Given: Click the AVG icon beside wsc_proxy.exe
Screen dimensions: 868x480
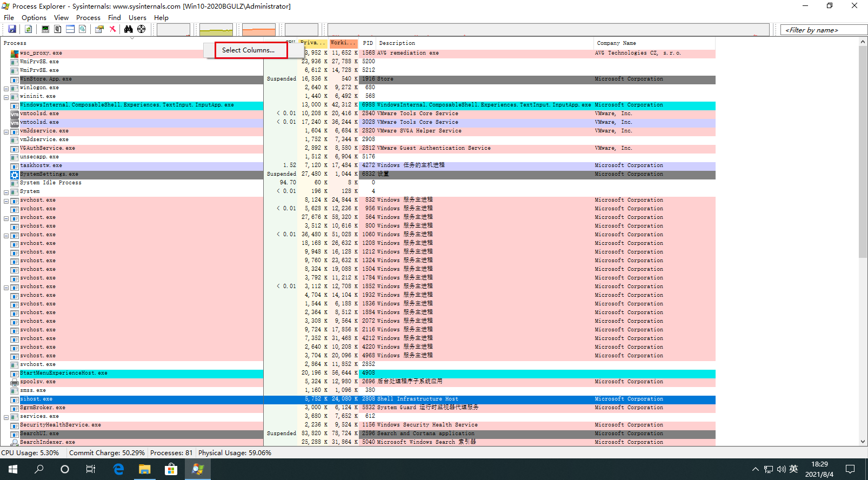Looking at the screenshot, I should click(x=15, y=53).
